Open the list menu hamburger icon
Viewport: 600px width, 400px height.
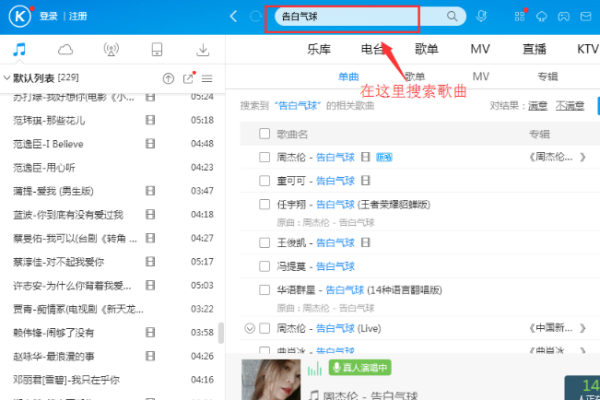pos(207,78)
